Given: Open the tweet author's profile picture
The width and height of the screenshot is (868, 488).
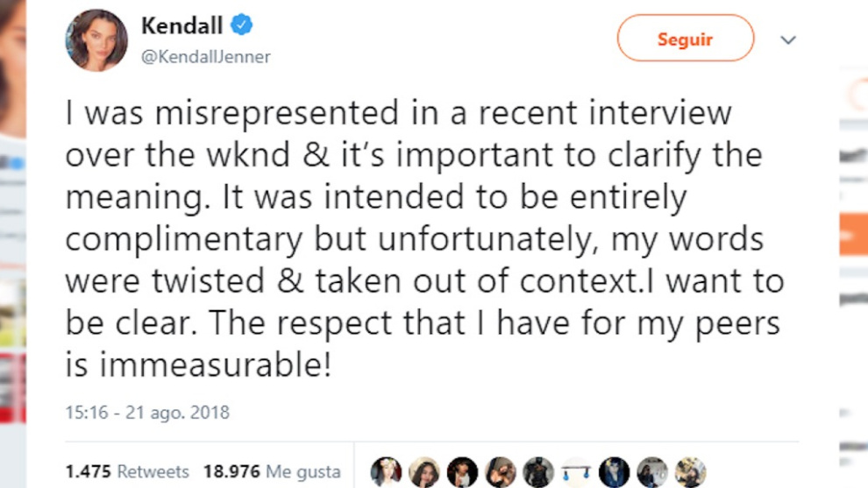Looking at the screenshot, I should [x=96, y=40].
